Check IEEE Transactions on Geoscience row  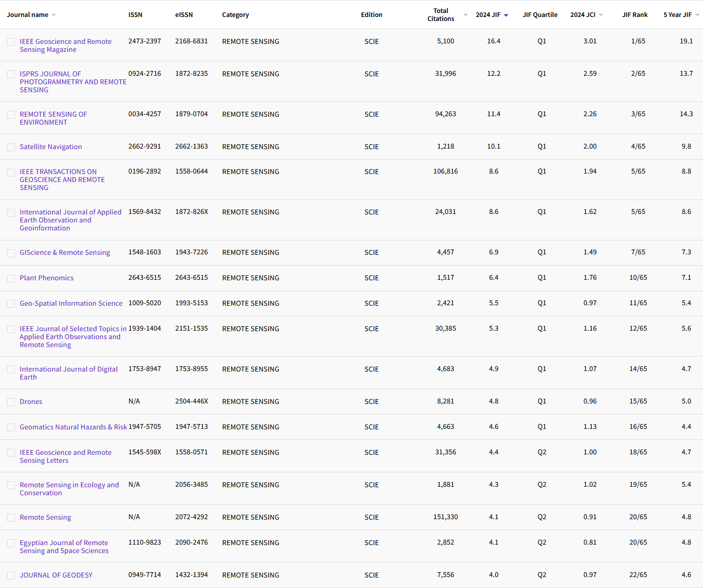click(x=11, y=172)
